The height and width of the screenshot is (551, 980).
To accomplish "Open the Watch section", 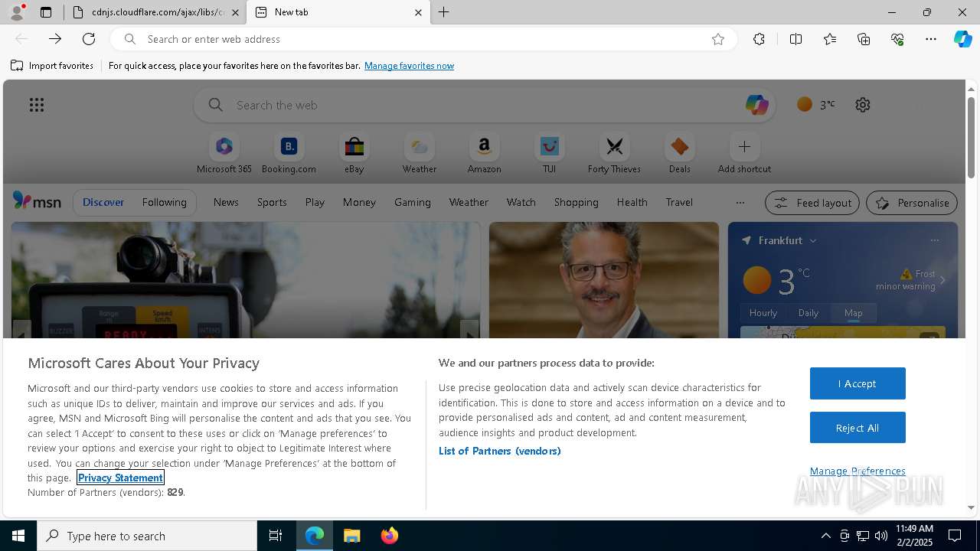I will pos(521,203).
